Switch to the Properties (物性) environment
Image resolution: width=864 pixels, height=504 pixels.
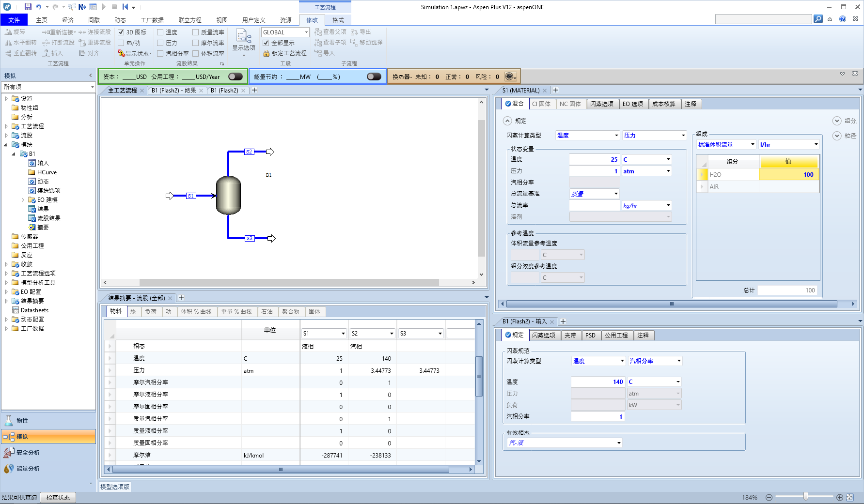(x=48, y=420)
